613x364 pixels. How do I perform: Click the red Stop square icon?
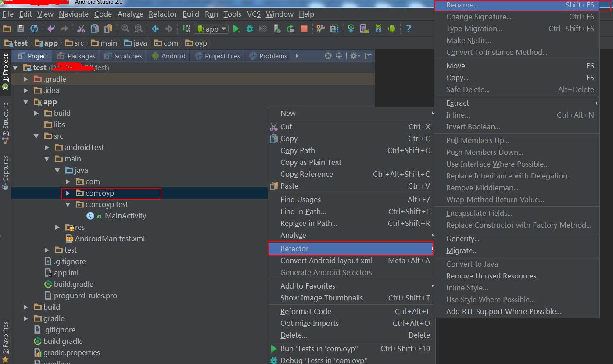pos(304,29)
